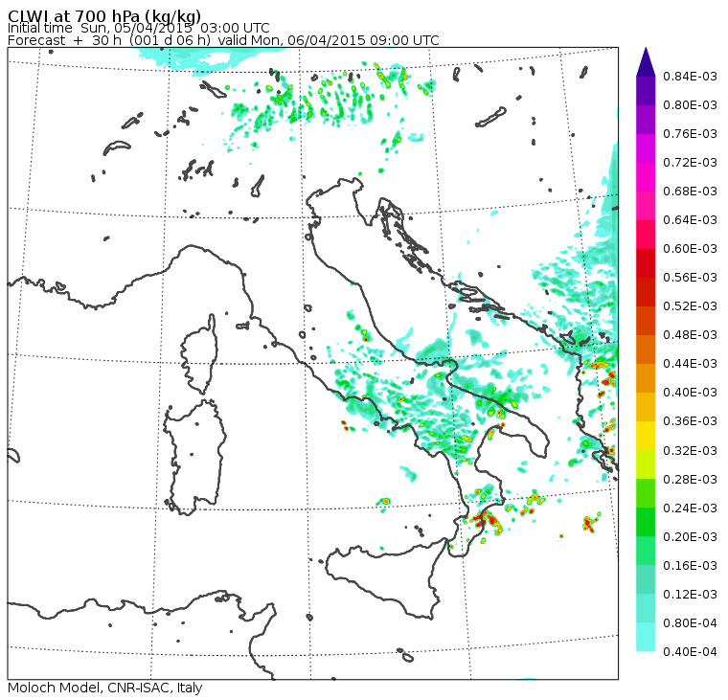728x700 pixels.
Task: Click the 0.24E-03 colorbar label
Action: [x=690, y=508]
